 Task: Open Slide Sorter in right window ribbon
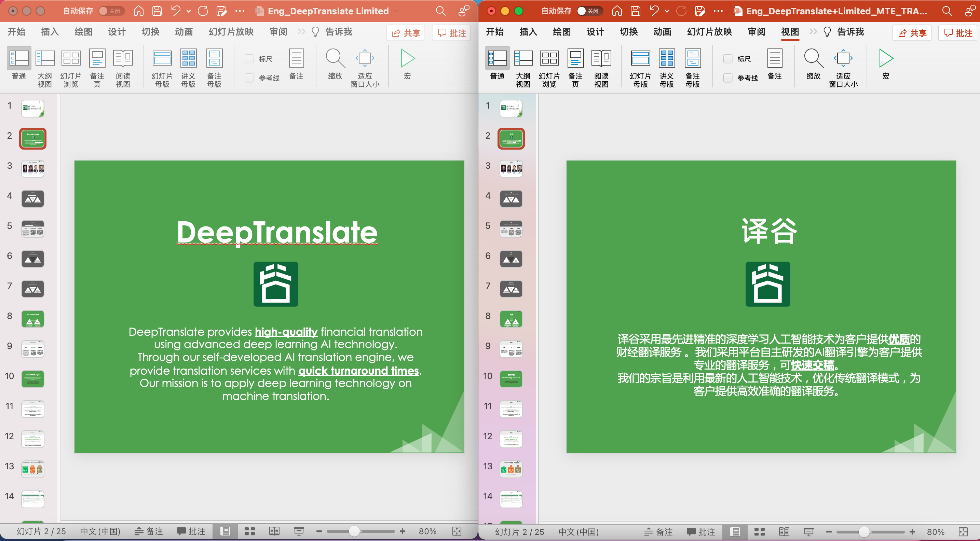point(549,68)
